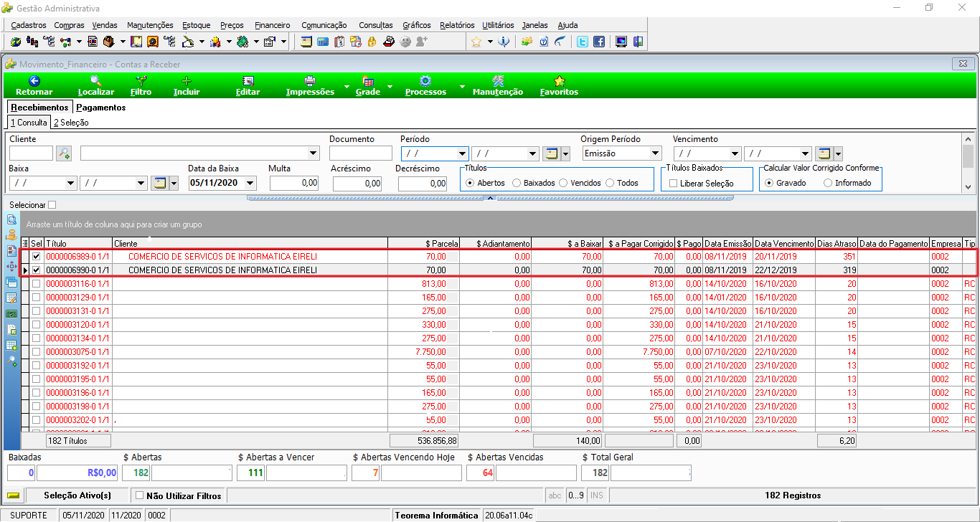Expand the Grade dropdown arrow
This screenshot has height=522, width=980.
coord(390,86)
